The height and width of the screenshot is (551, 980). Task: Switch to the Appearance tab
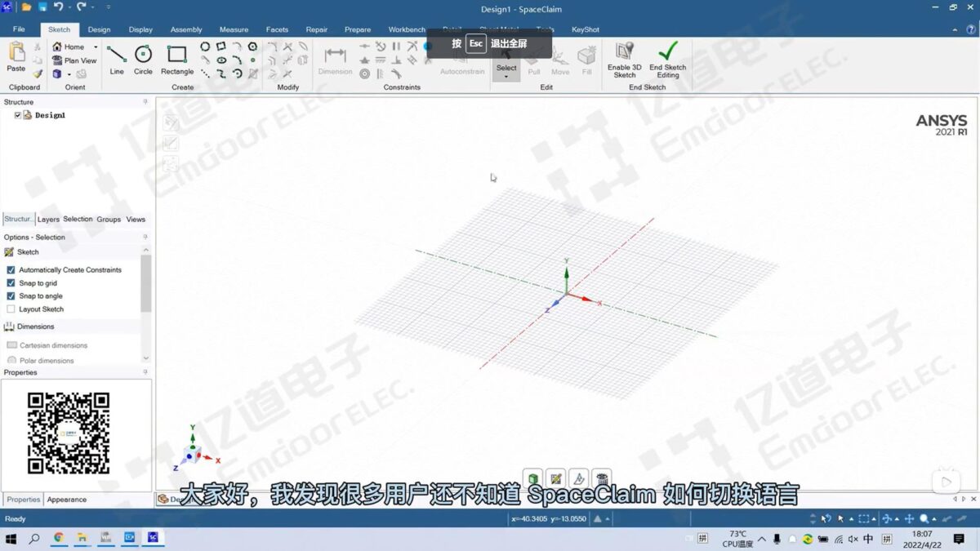tap(67, 500)
